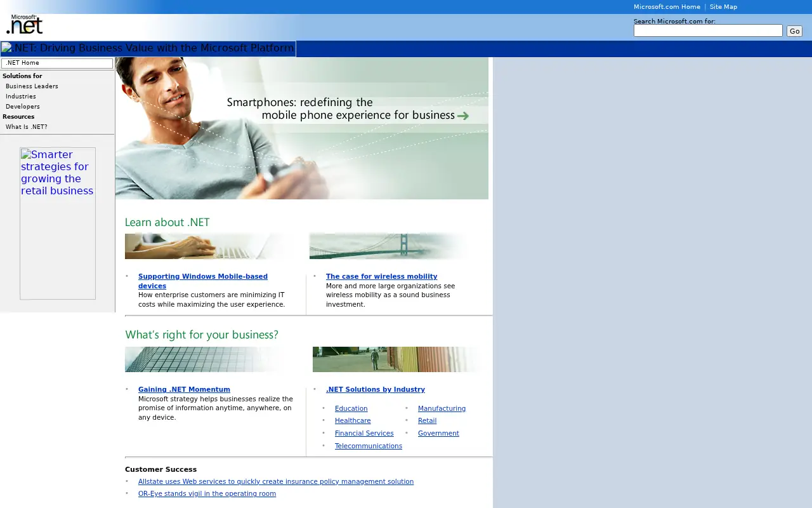
Task: Open OR-Eye stands vigil link
Action: point(207,493)
